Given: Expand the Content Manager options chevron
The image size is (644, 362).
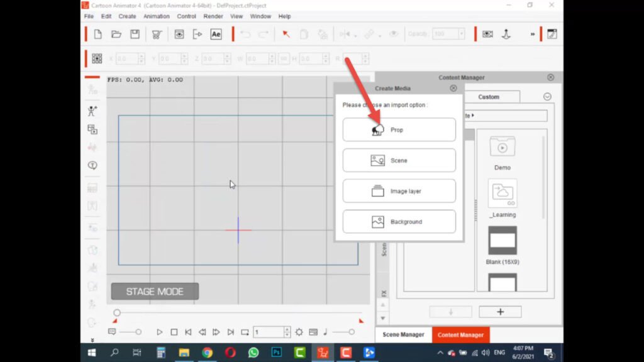Looking at the screenshot, I should click(547, 97).
